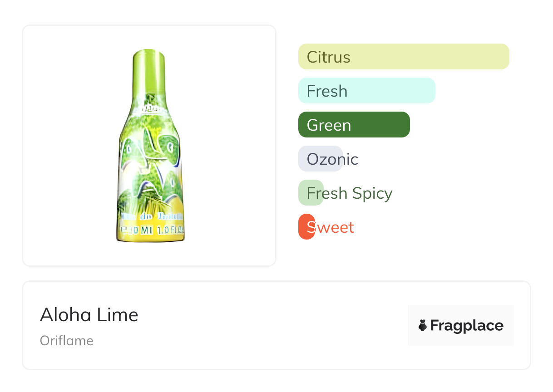Select the Fresh accord bar
Screen dimensions: 553x392
pos(366,91)
